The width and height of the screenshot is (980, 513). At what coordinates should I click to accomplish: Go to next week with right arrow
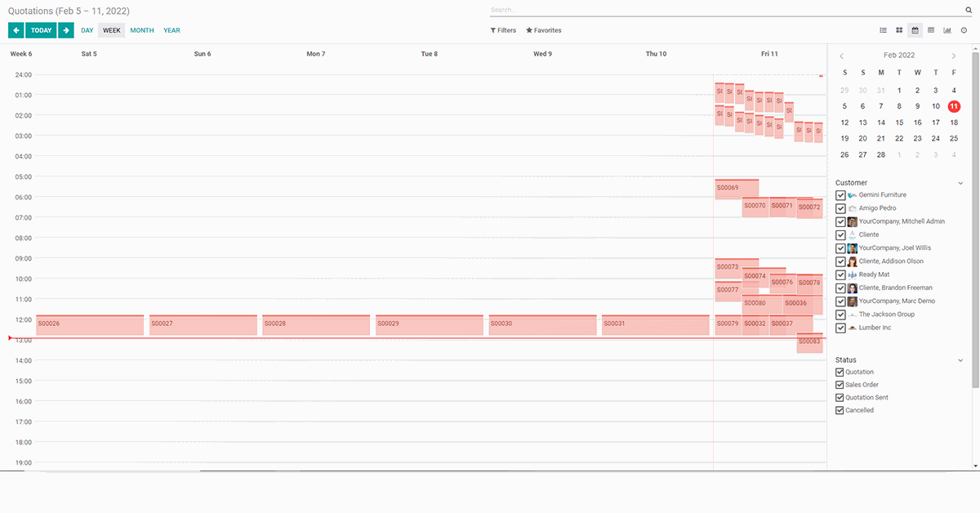[66, 30]
